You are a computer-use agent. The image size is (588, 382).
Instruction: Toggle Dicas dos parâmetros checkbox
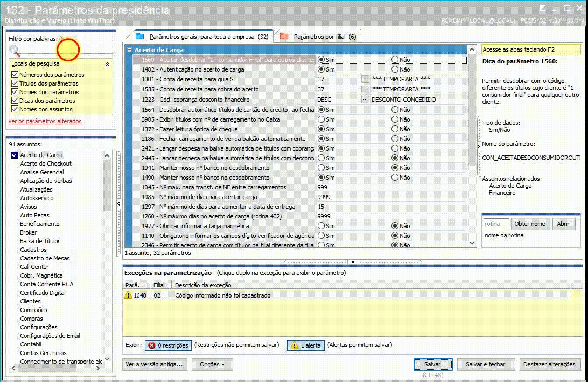[x=15, y=101]
